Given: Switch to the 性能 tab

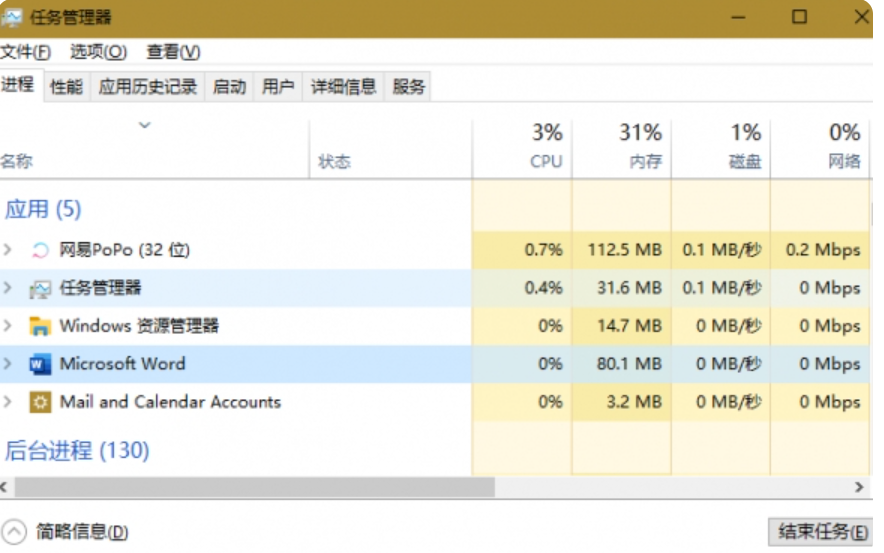Looking at the screenshot, I should click(x=66, y=87).
